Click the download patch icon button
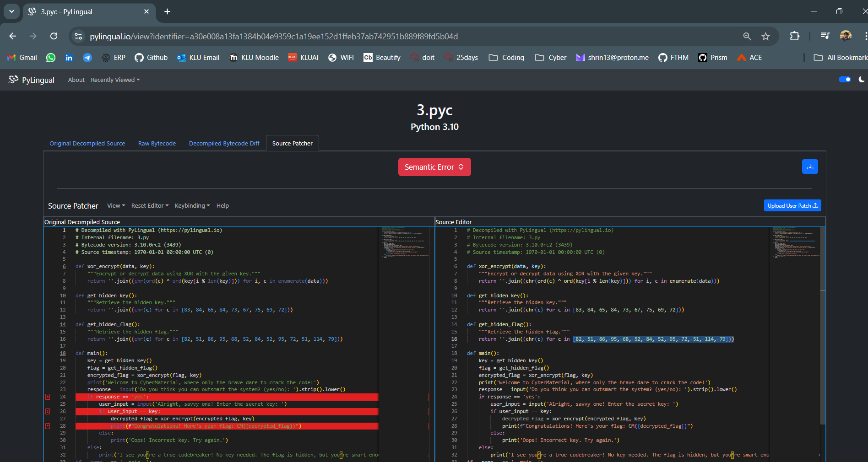Viewport: 868px width, 462px height. click(x=809, y=167)
